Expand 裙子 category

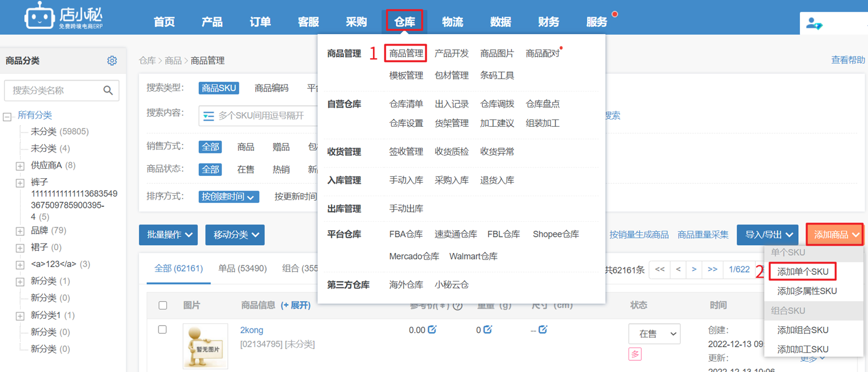point(20,247)
